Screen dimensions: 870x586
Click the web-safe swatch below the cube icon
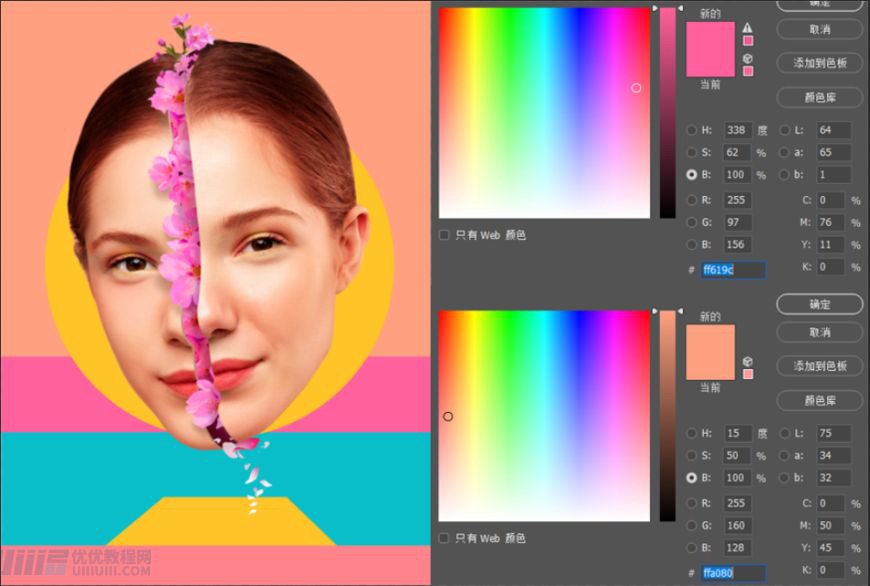pyautogui.click(x=748, y=71)
